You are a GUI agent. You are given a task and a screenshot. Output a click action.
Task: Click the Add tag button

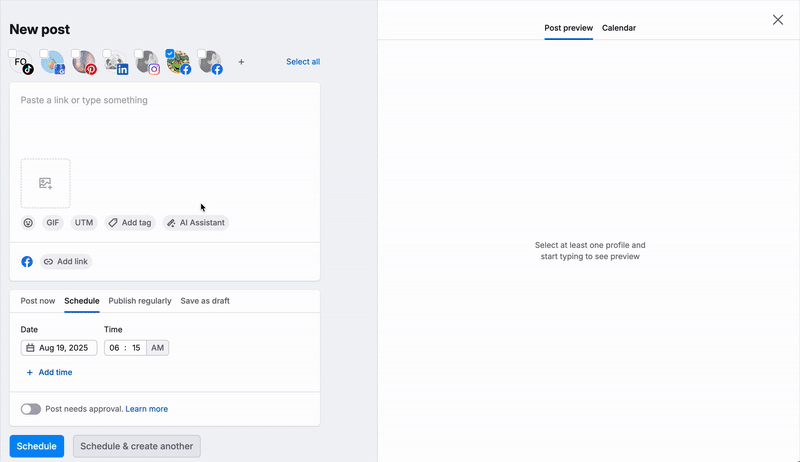coord(129,223)
